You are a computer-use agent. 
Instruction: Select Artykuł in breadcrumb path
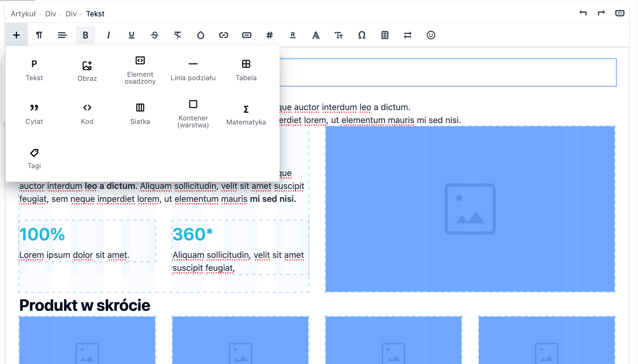[x=23, y=14]
